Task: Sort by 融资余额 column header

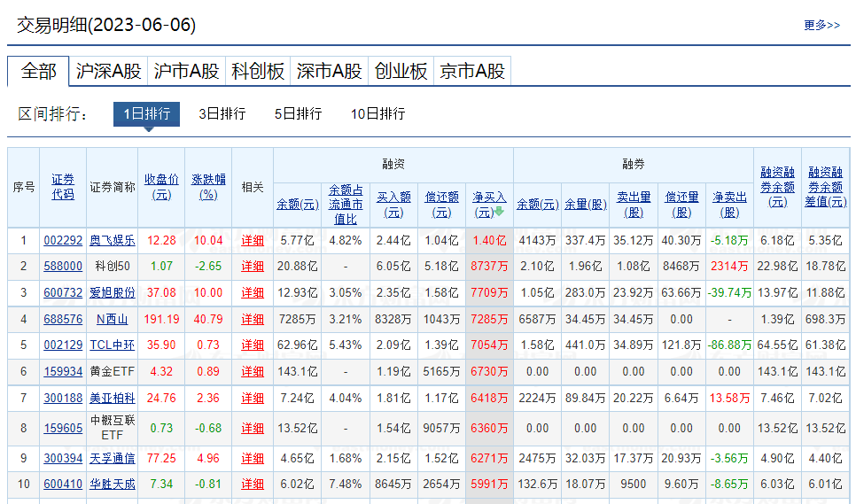Action: tap(297, 204)
